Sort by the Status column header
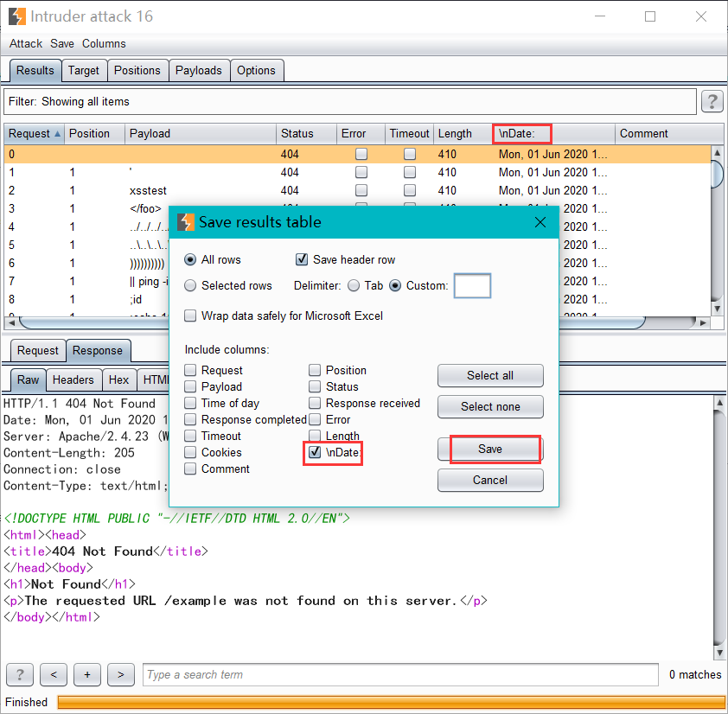The image size is (728, 714). (306, 134)
